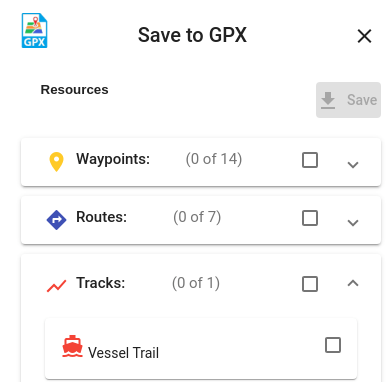Screen dimensions: 392x382
Task: Tick the Routes checkbox
Action: tap(310, 218)
